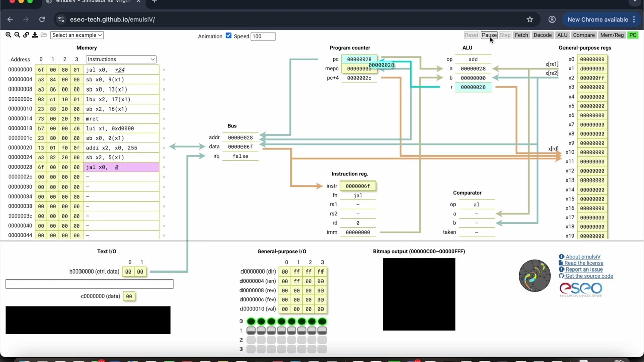This screenshot has height=362, width=644.
Task: Click the download program icon
Action: pos(35,35)
